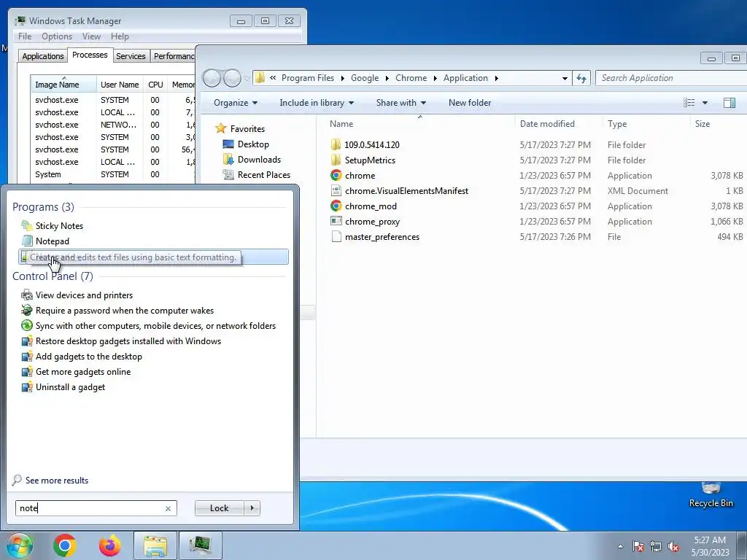The image size is (747, 560).
Task: Click the network tray icon
Action: coord(656,547)
